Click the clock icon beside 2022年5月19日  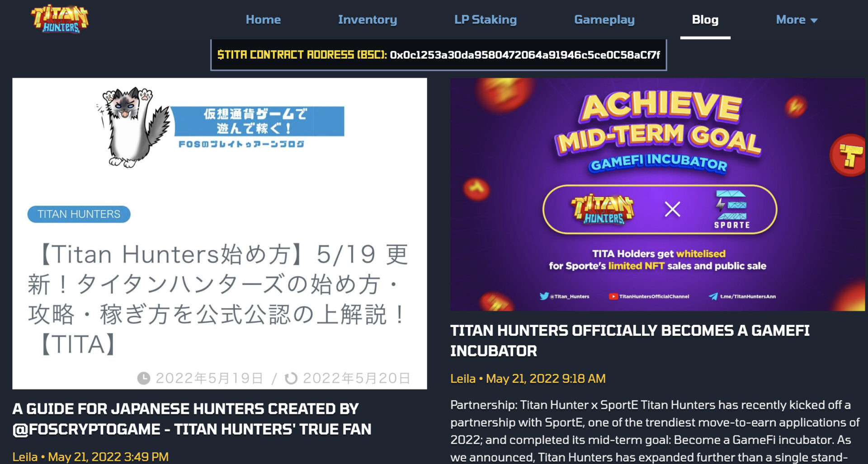tap(144, 378)
